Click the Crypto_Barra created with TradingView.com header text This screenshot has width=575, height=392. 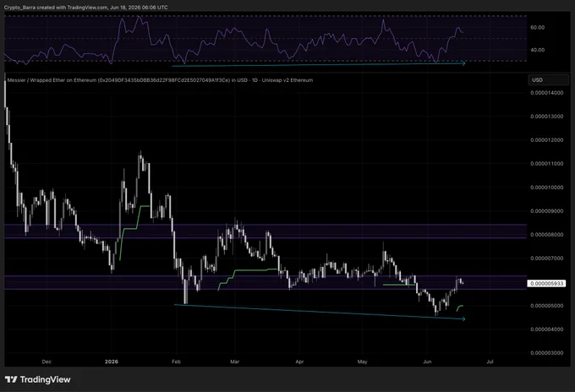click(x=85, y=8)
